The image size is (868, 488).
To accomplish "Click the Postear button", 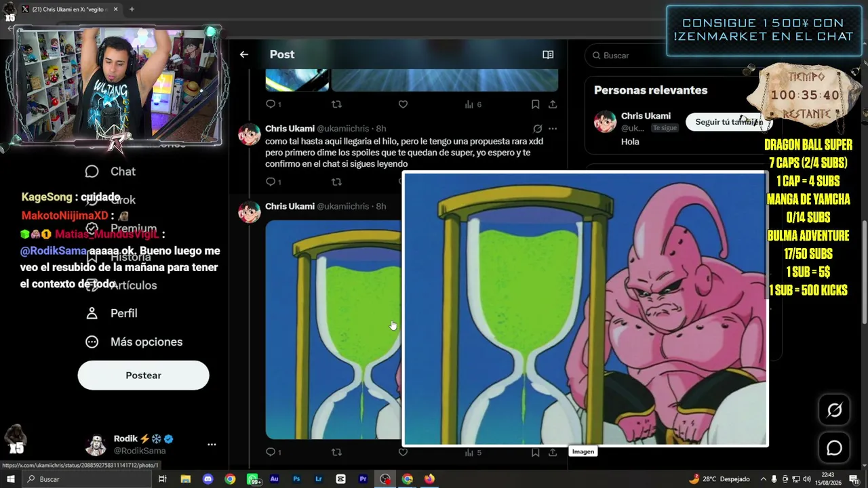I will (x=143, y=375).
